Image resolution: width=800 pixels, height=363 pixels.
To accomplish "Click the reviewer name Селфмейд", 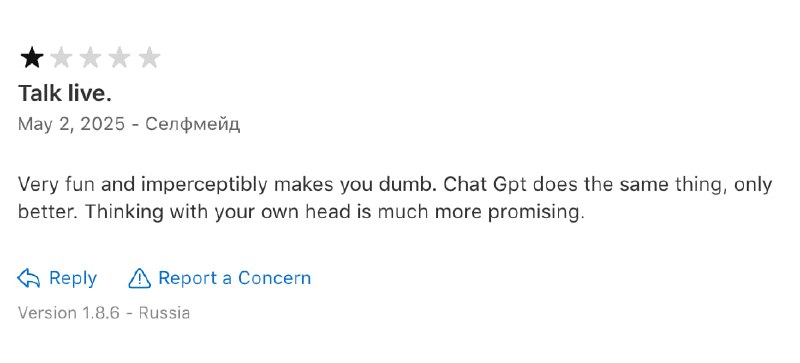I will point(192,124).
